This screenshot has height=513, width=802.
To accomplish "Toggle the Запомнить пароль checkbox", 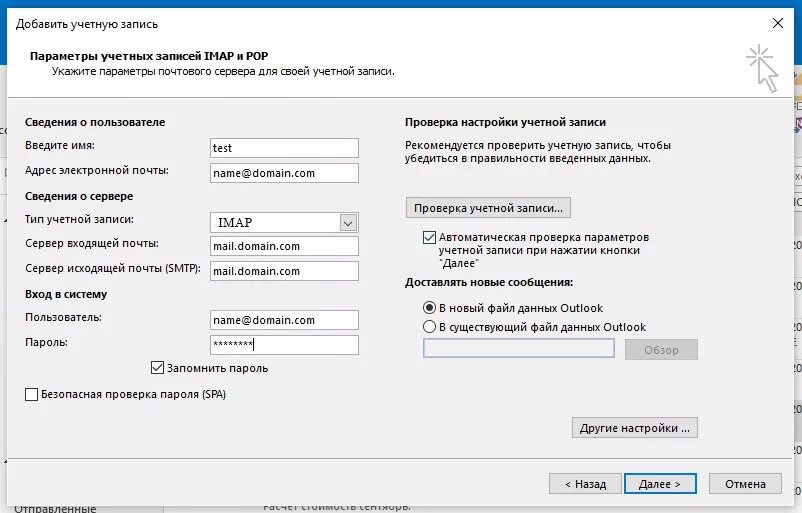I will click(x=158, y=368).
